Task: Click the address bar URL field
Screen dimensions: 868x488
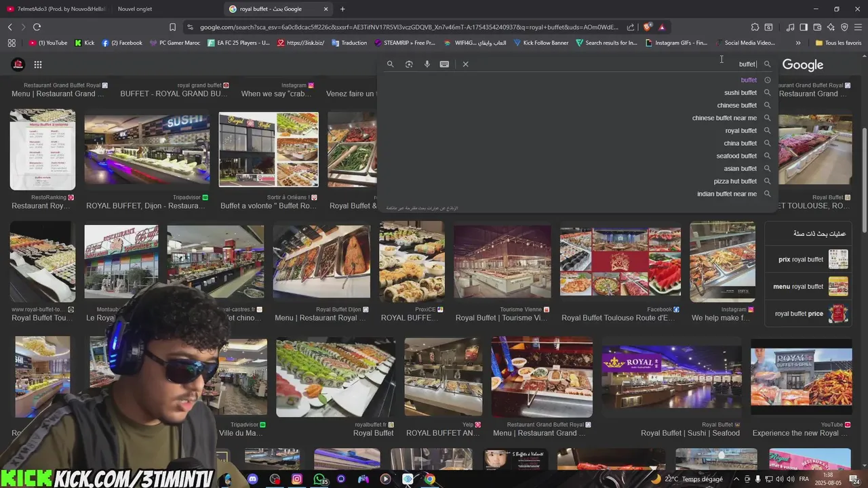Action: click(x=409, y=27)
